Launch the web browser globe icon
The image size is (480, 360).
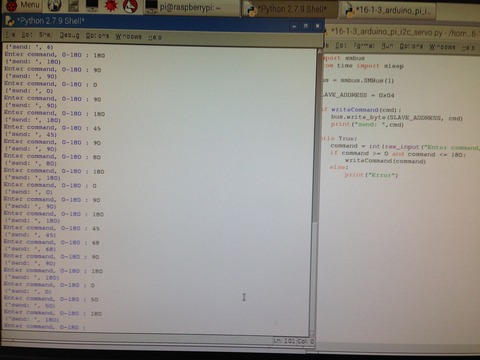[x=54, y=5]
